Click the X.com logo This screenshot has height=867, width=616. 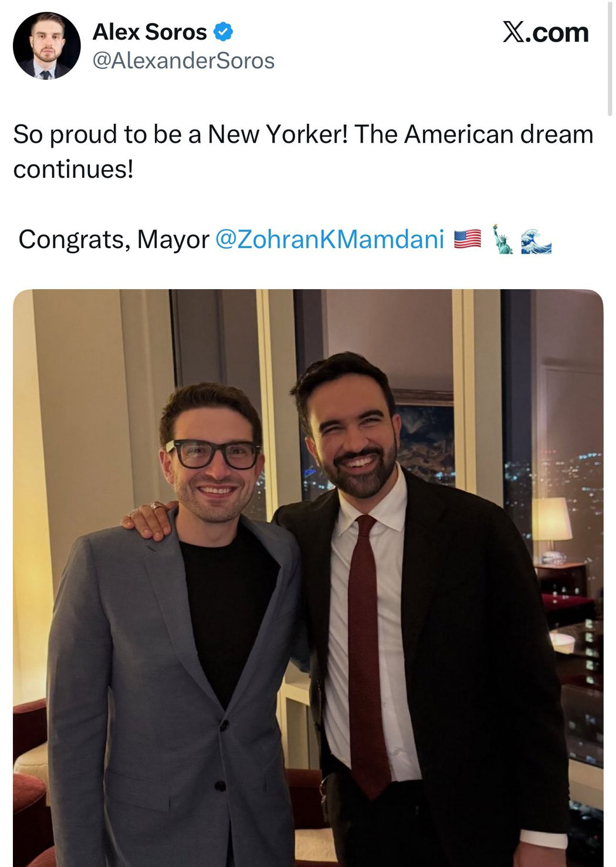coord(545,32)
